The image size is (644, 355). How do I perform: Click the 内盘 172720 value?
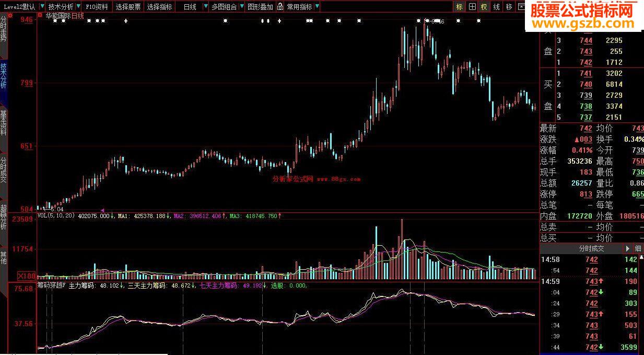pyautogui.click(x=579, y=216)
